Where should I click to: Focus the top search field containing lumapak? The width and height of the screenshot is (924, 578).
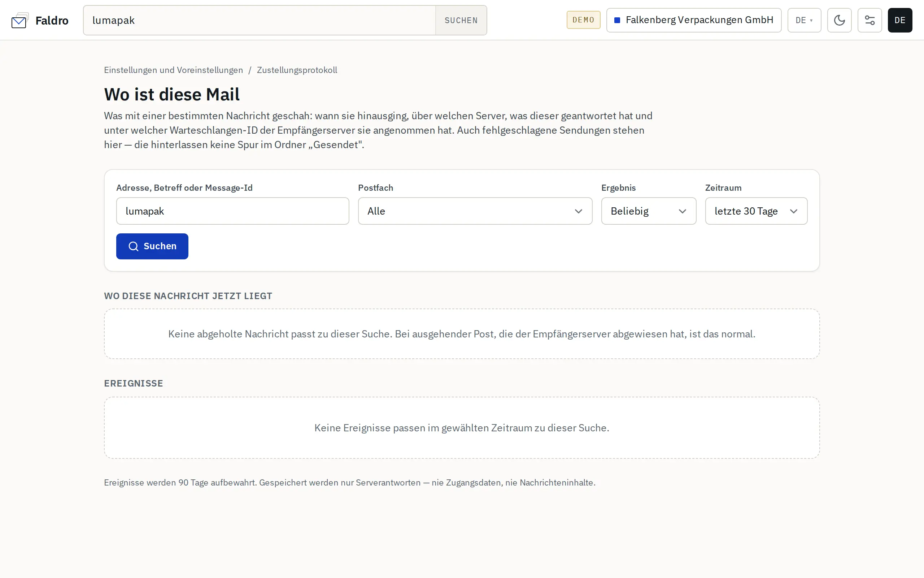coord(259,20)
